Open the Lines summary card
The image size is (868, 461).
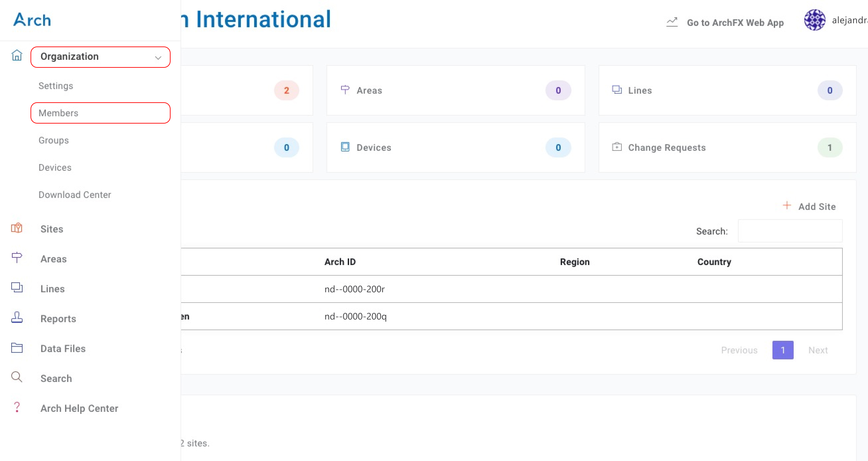click(727, 90)
